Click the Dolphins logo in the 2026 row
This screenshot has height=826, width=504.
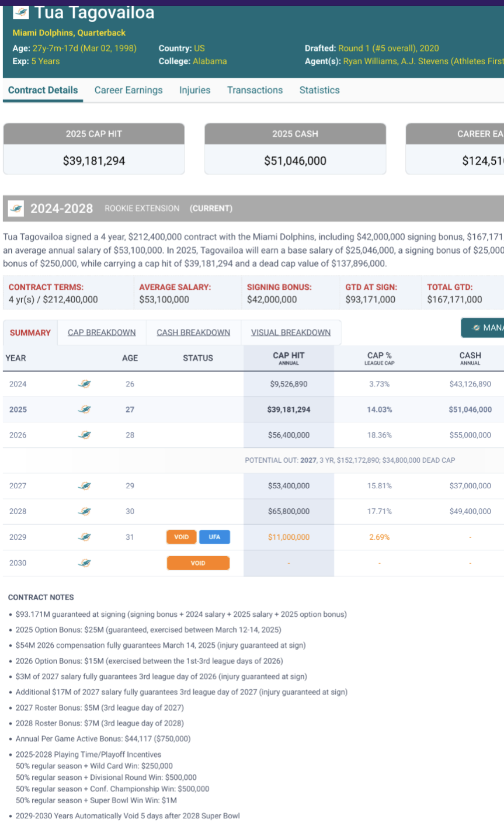pyautogui.click(x=85, y=435)
